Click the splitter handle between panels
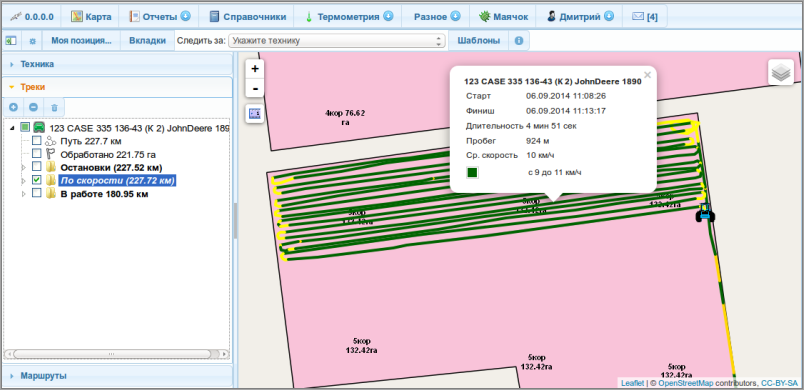The height and width of the screenshot is (390, 804). pos(235,220)
